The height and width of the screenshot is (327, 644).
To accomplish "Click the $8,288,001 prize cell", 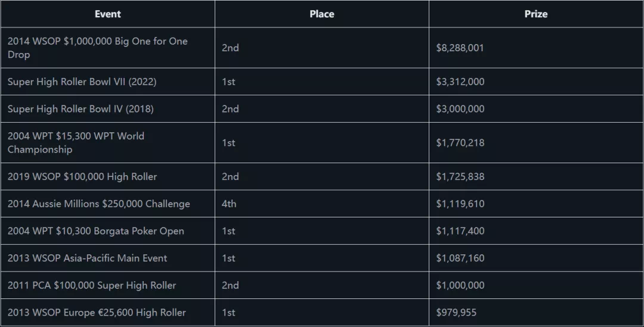I will [x=460, y=48].
